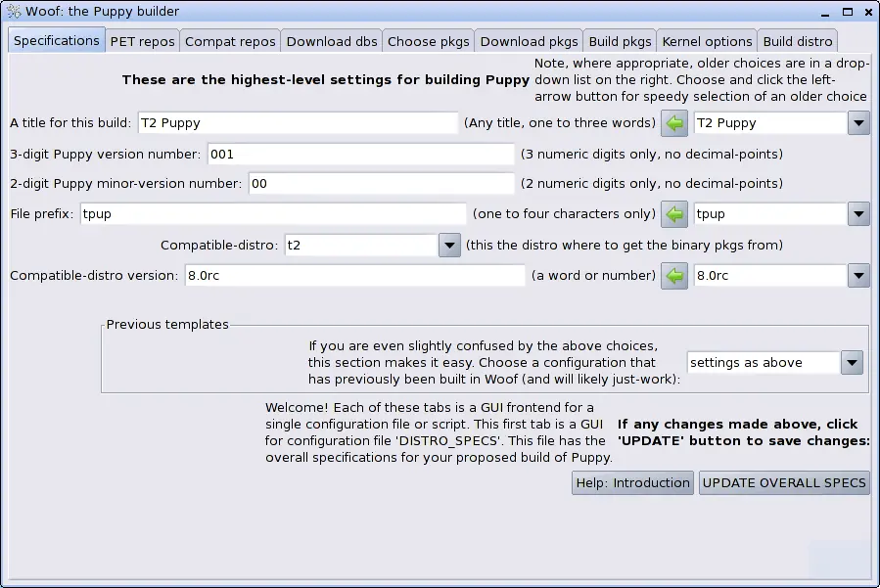Screen dimensions: 880x588
Task: Click the T2 Puppy title combo text box
Action: (770, 123)
